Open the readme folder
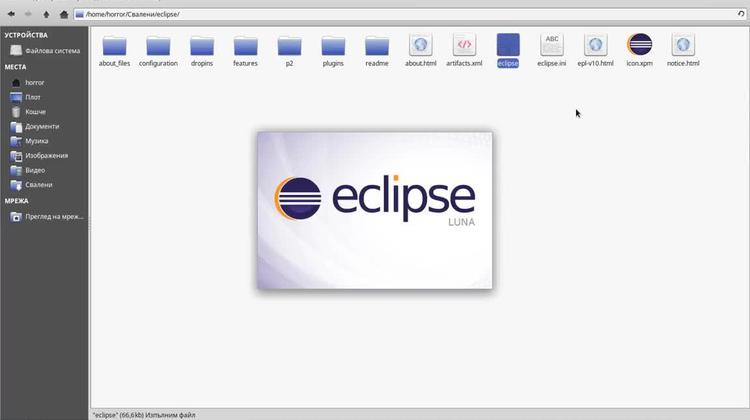Screen dimensions: 750x420 pyautogui.click(x=377, y=50)
